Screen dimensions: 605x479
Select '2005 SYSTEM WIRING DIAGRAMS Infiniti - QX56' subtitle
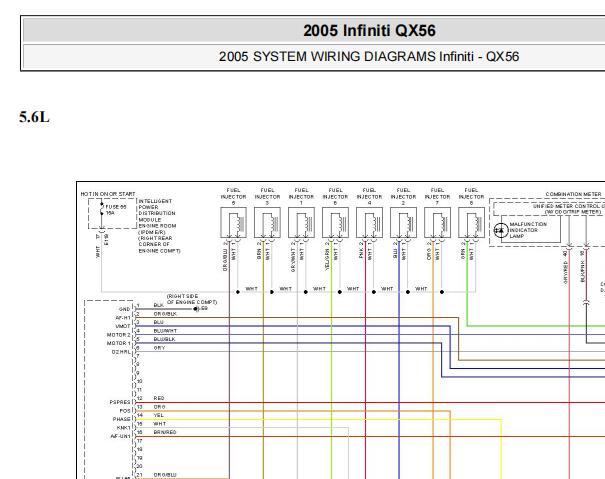(x=369, y=56)
